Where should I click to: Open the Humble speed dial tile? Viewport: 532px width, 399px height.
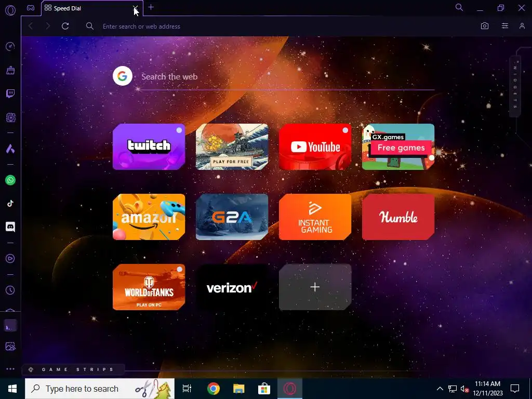pos(398,217)
